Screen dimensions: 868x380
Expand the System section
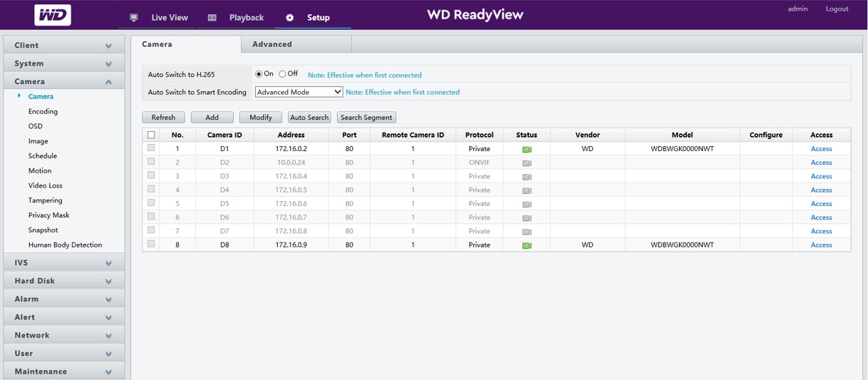pyautogui.click(x=64, y=63)
